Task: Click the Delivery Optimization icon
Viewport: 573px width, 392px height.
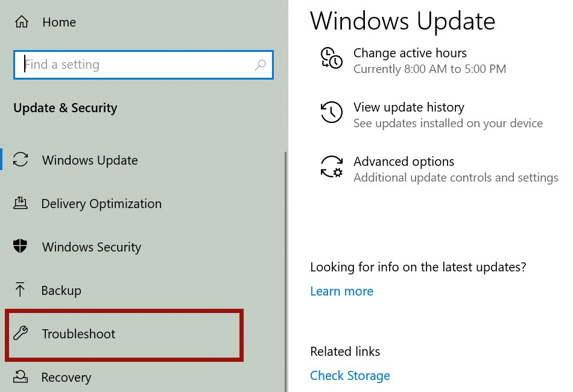Action: tap(21, 203)
